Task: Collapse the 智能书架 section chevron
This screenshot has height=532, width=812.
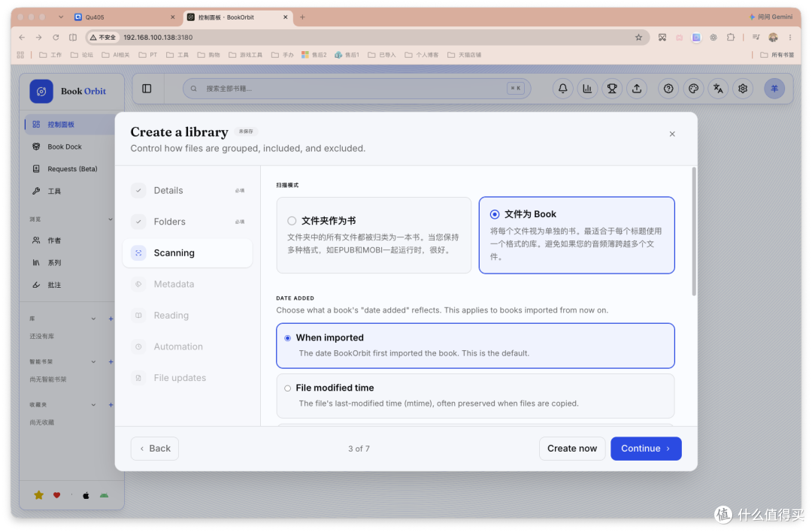Action: click(93, 361)
